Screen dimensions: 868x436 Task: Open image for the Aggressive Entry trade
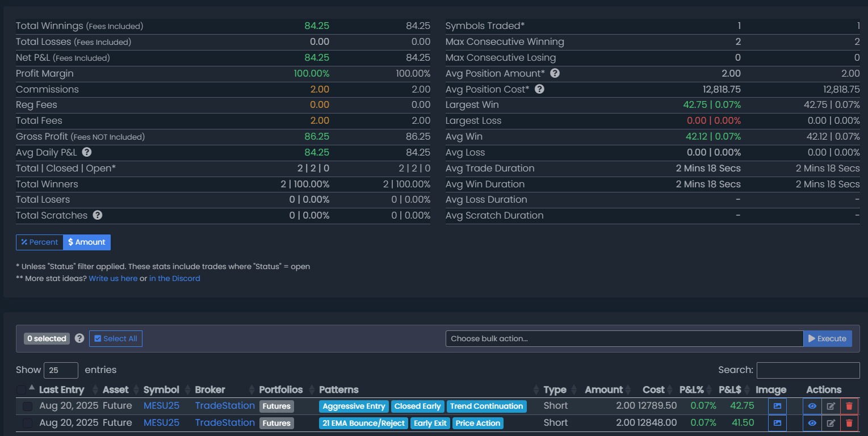coord(777,406)
